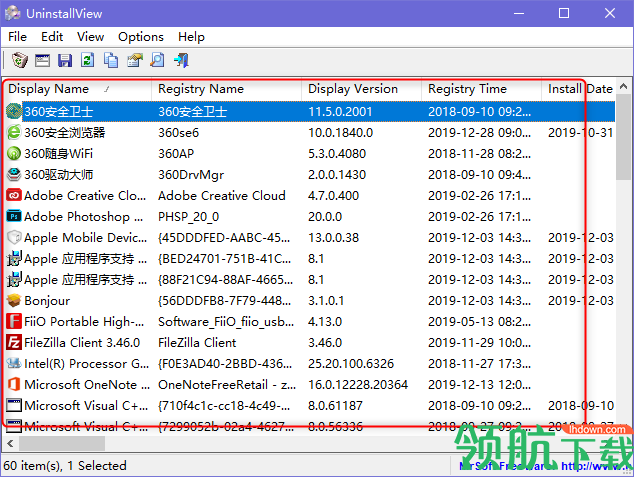Screen dimensions: 634x477
Task: Sort by the Display Version column header
Action: click(x=361, y=89)
